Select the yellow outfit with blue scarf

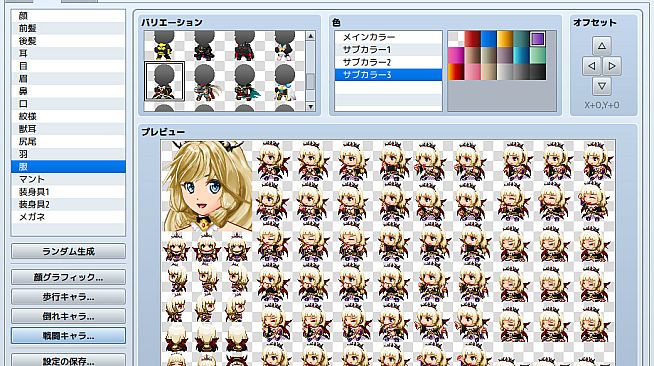coord(285,81)
